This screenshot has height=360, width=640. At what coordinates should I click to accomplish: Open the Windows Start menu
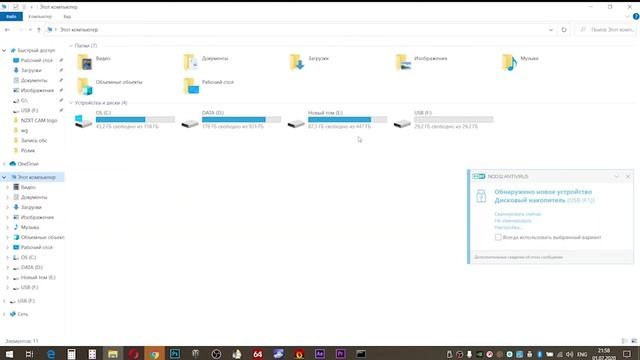(x=9, y=354)
